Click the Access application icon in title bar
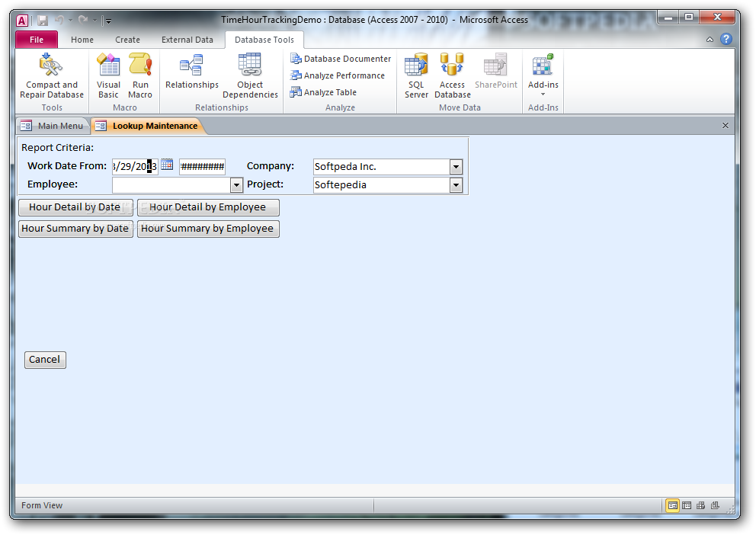The image size is (756, 535). click(x=22, y=21)
